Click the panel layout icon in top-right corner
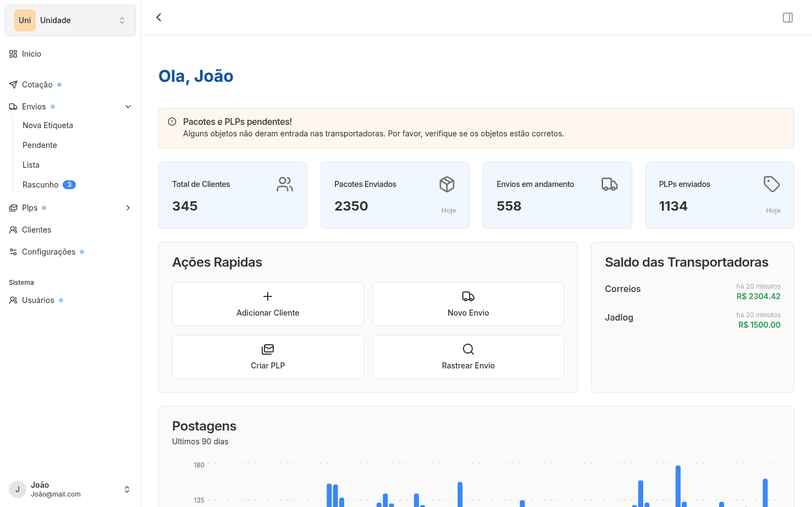 pyautogui.click(x=787, y=17)
